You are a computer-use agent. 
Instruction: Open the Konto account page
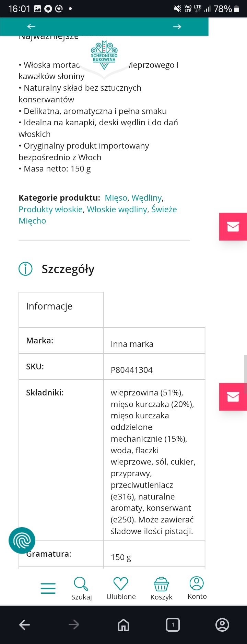click(x=197, y=588)
